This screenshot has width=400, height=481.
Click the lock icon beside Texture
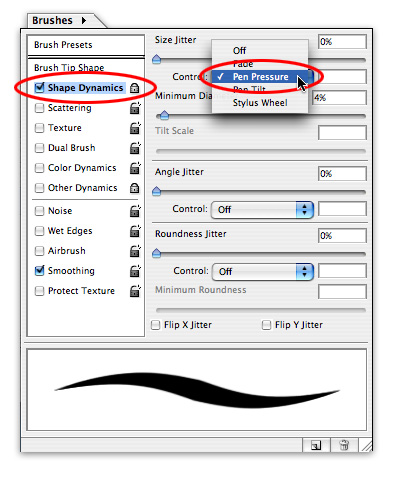(135, 128)
